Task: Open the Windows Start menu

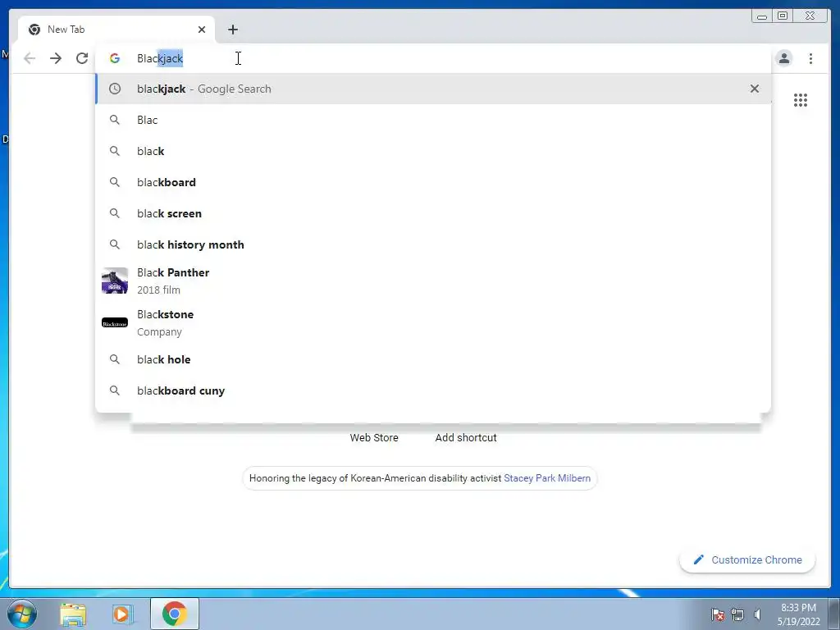Action: coord(22,614)
